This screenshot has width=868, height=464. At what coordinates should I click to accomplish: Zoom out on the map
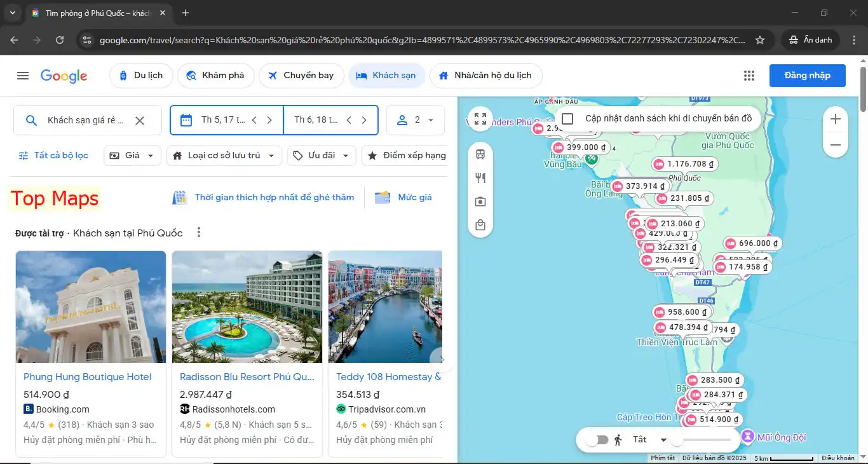pyautogui.click(x=836, y=145)
